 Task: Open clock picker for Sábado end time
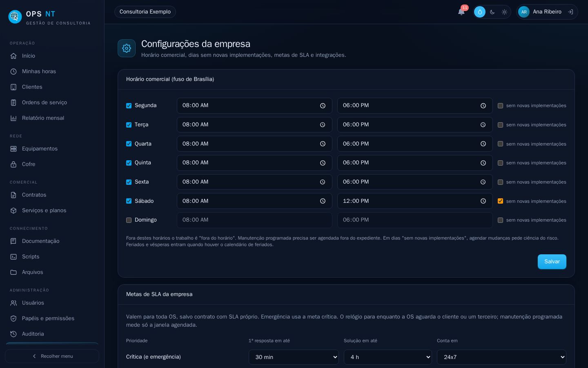[483, 201]
